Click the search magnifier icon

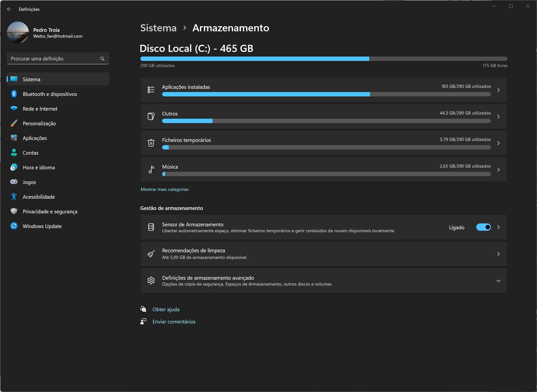tap(102, 59)
